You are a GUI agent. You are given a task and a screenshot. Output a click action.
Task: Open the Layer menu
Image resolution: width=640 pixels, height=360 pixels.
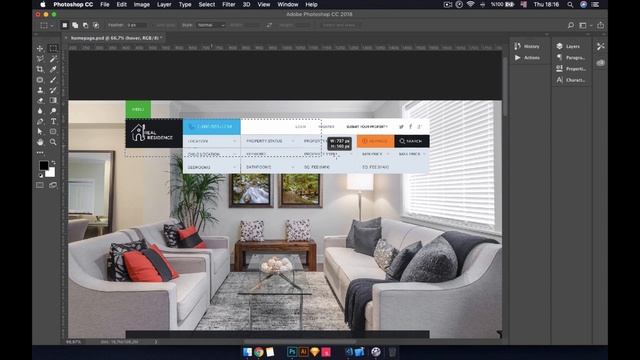pyautogui.click(x=164, y=4)
